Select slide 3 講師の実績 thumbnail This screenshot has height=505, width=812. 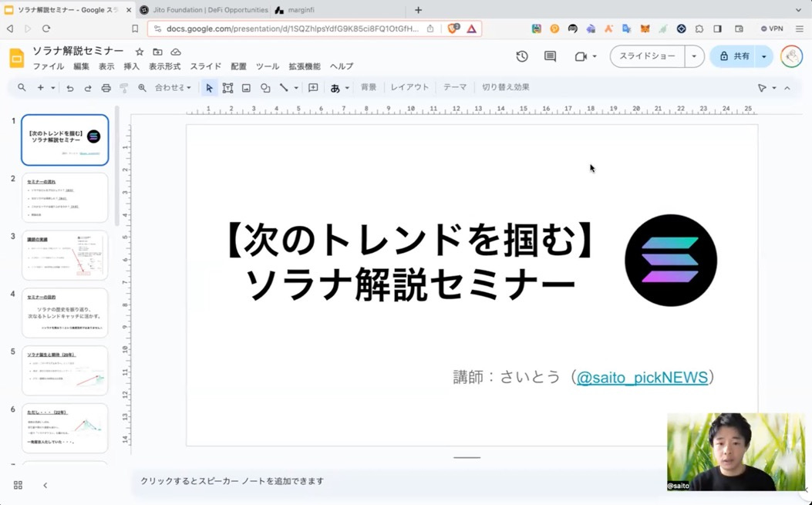point(65,255)
